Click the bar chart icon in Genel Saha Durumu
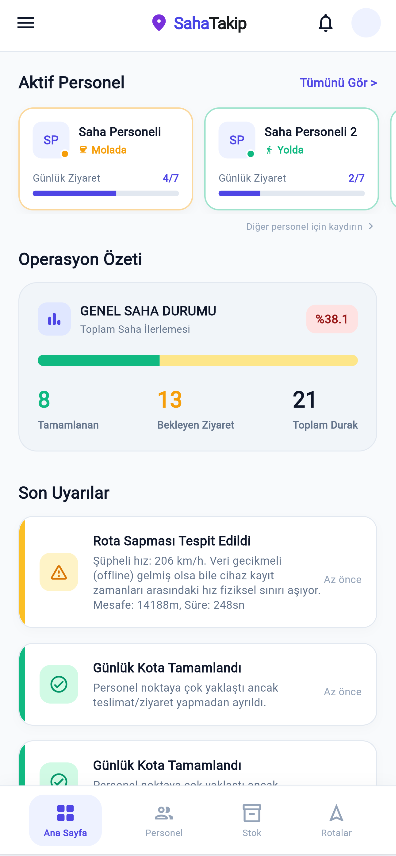Screen dimensions: 396x856 coord(54,319)
